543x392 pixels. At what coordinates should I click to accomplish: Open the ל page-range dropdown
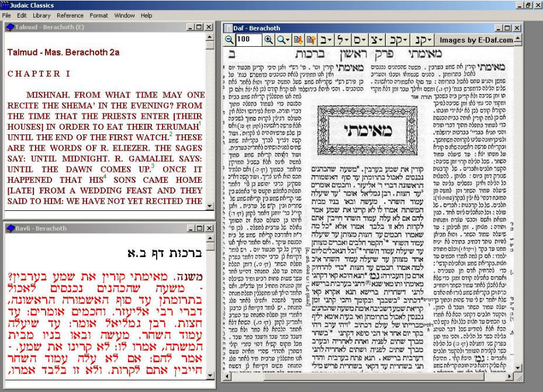(343, 40)
